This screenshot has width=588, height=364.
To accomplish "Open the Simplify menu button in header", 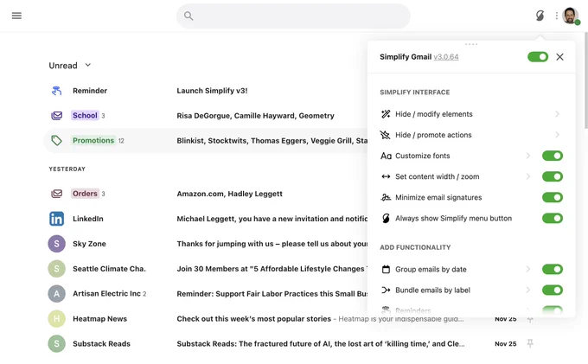I will click(x=540, y=16).
